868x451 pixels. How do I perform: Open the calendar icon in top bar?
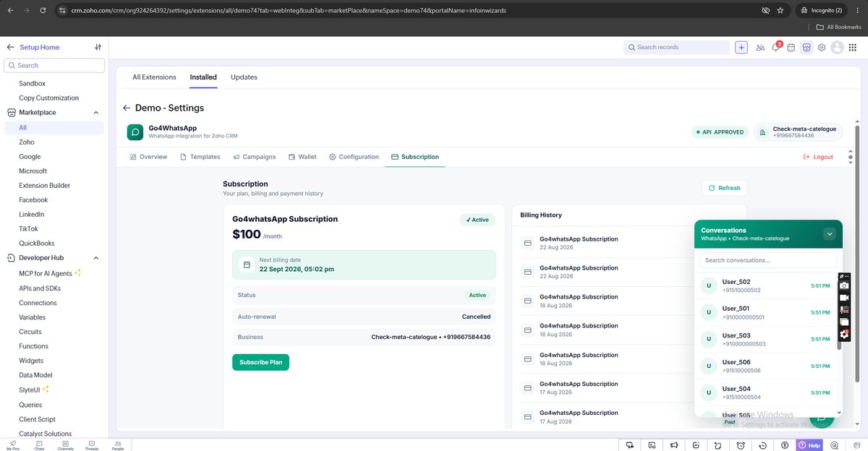pyautogui.click(x=791, y=48)
